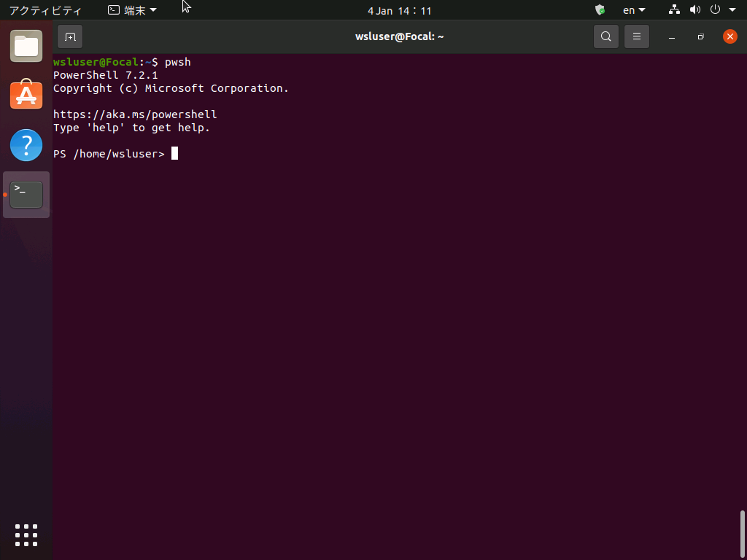Image resolution: width=747 pixels, height=560 pixels.
Task: Click the volume speaker icon
Action: click(x=695, y=9)
